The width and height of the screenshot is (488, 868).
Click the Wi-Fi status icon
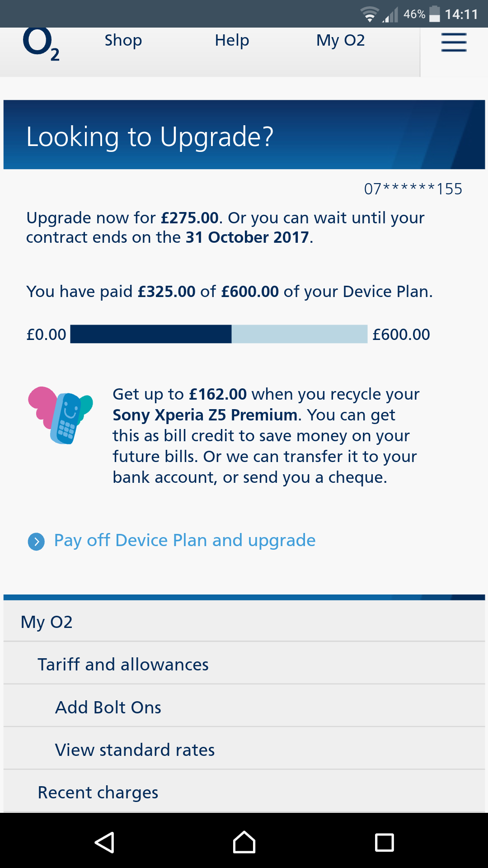coord(369,14)
